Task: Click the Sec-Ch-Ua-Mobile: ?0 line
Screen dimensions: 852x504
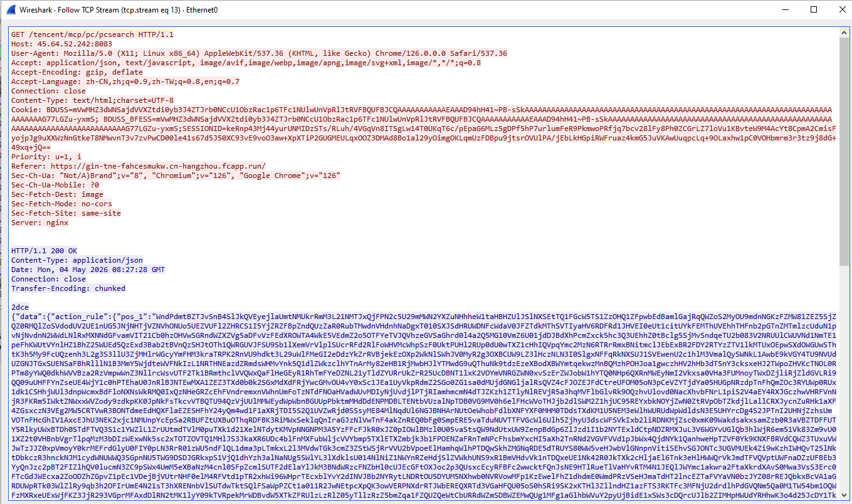Action: pos(55,185)
